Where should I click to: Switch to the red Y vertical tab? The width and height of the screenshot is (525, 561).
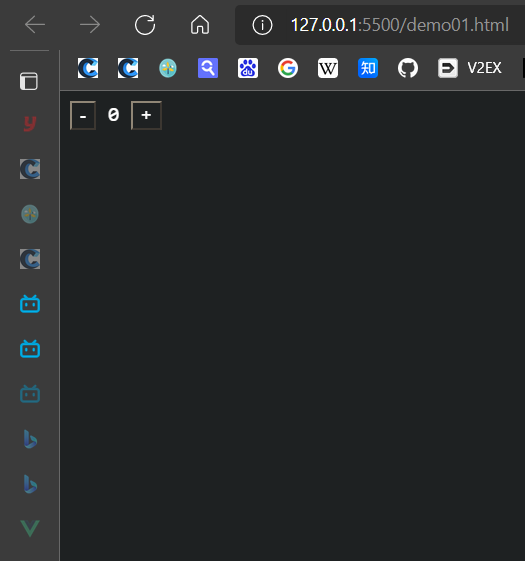[x=30, y=124]
